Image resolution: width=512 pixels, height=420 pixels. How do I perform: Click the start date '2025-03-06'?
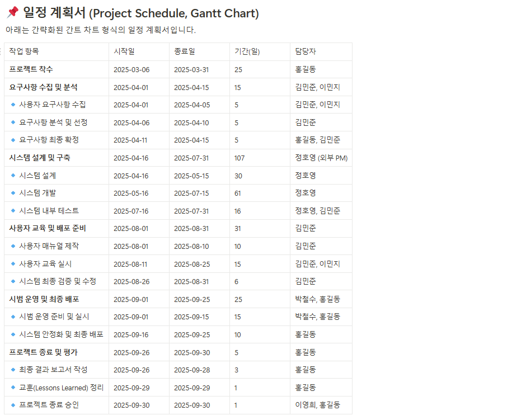pyautogui.click(x=131, y=69)
